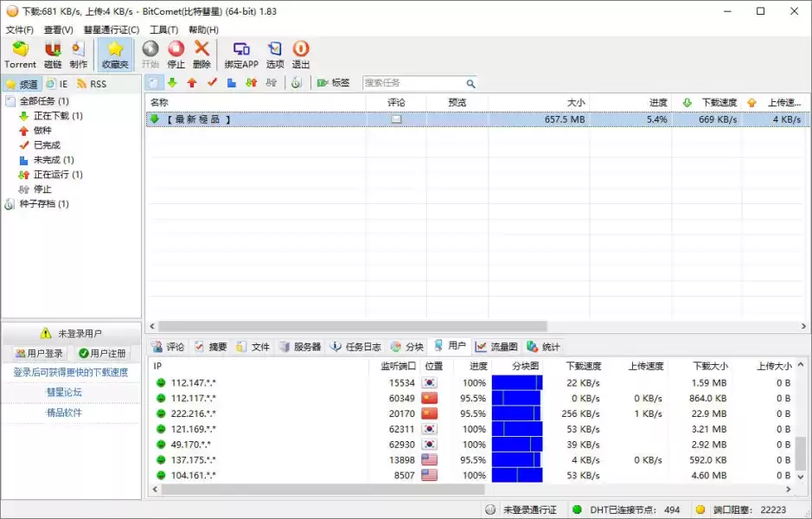Viewport: 812px width, 519px height.
Task: Open the 收藏夹 favorites folder icon
Action: tap(115, 54)
